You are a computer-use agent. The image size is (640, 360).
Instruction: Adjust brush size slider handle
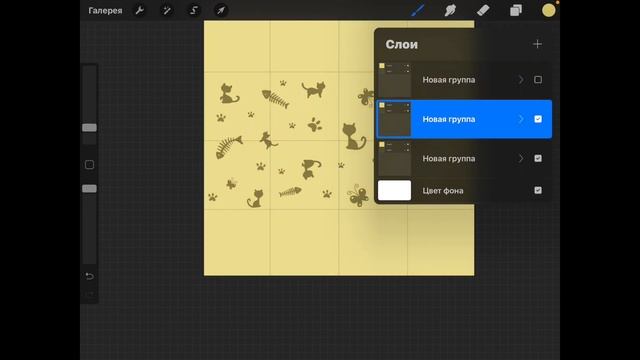89,128
